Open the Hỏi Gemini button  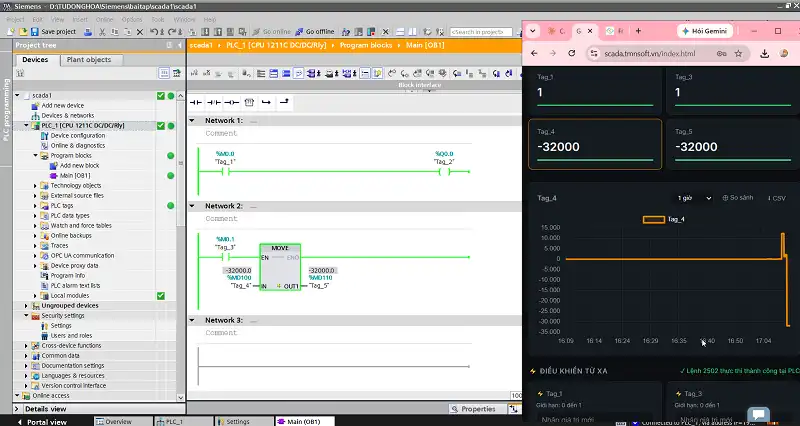(705, 31)
